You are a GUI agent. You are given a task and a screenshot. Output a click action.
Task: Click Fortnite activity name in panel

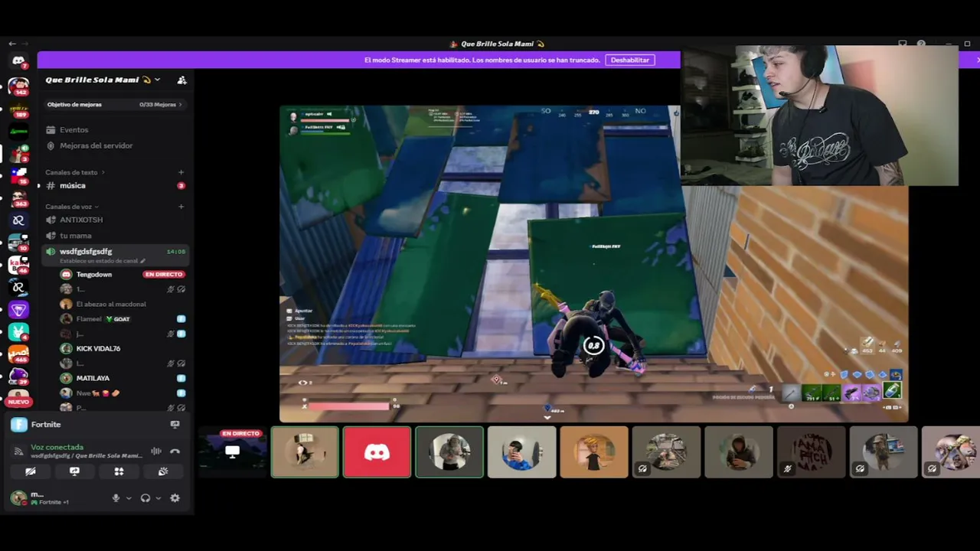tap(46, 425)
